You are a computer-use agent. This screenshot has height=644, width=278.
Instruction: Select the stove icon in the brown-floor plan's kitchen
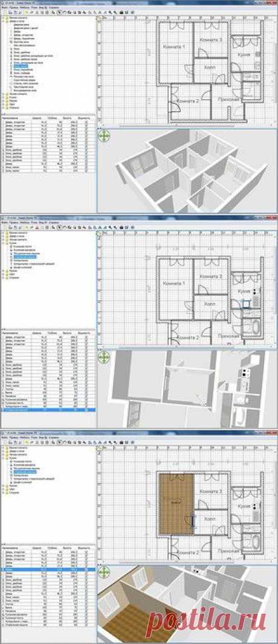(x=254, y=506)
